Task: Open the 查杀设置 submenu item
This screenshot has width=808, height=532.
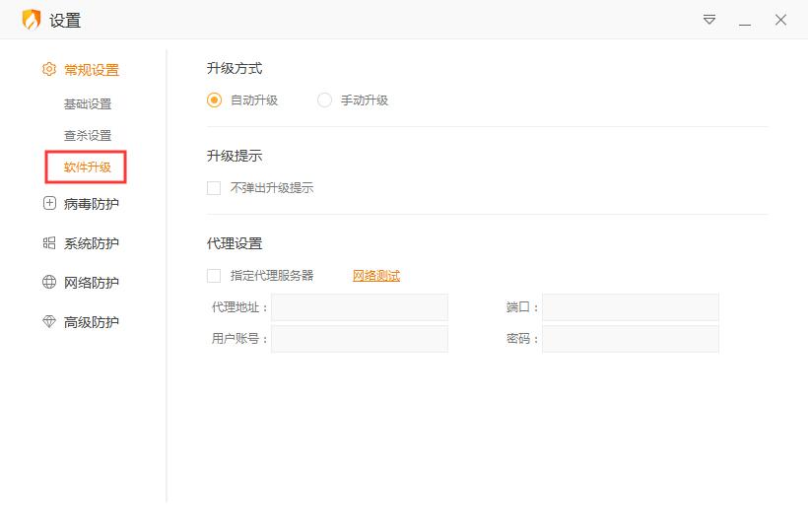Action: point(88,136)
